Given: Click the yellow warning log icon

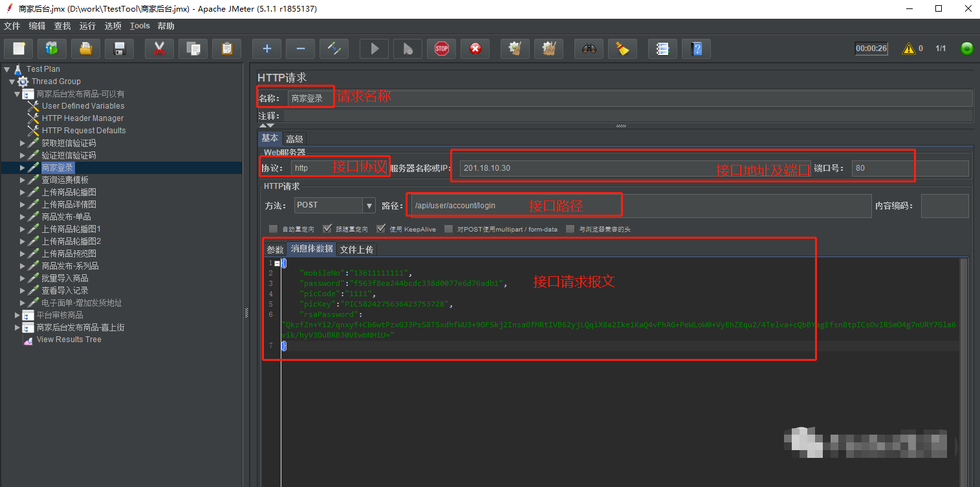Looking at the screenshot, I should coord(909,49).
